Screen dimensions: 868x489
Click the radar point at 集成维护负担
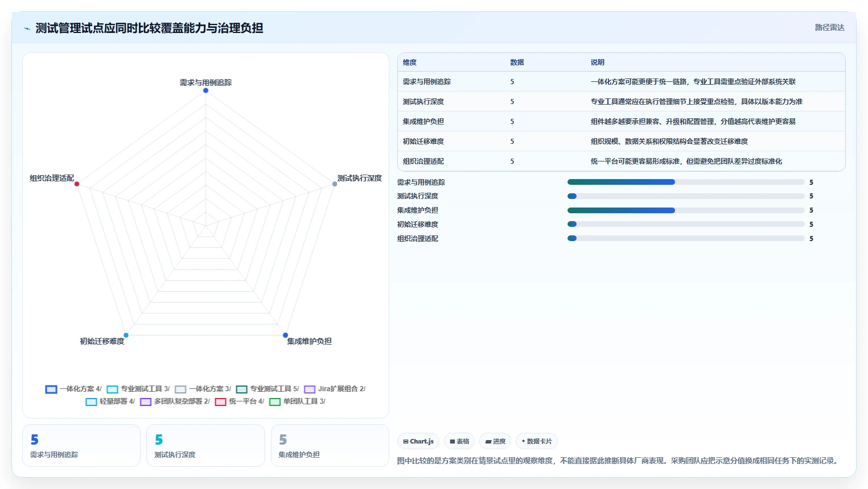285,335
